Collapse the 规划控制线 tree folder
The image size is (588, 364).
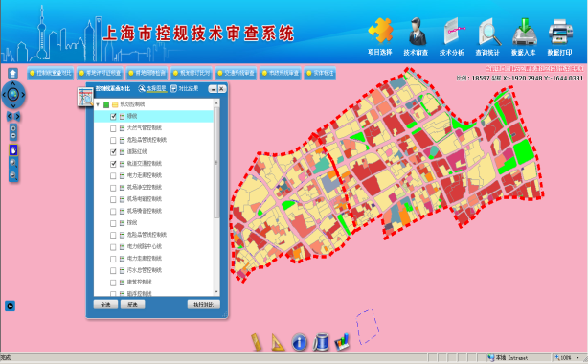pyautogui.click(x=98, y=104)
